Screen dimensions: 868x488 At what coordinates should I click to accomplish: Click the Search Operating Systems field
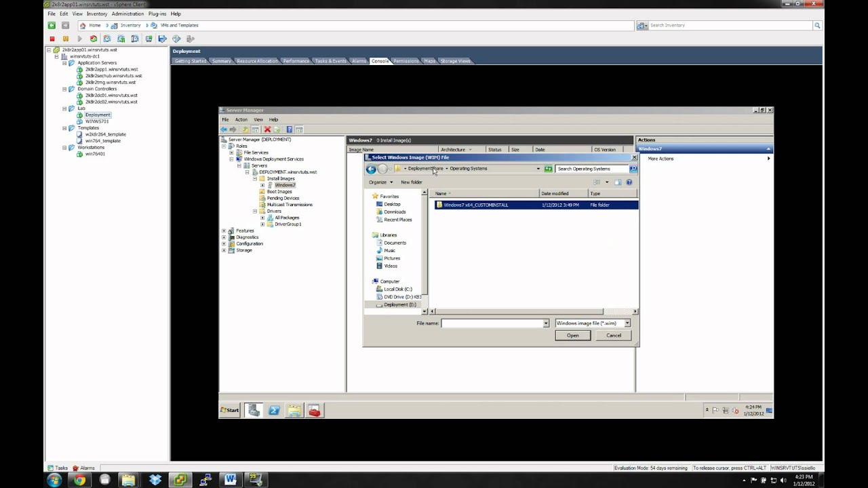592,169
